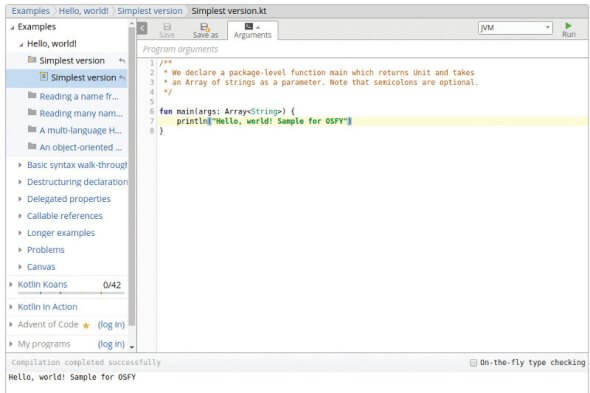
Task: Open the Simplest version folder
Action: [72, 61]
